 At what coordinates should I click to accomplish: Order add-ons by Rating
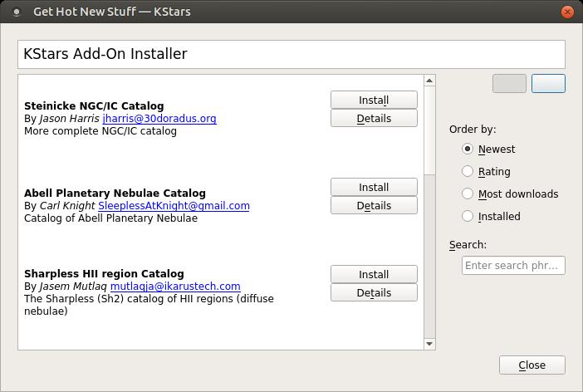468,172
